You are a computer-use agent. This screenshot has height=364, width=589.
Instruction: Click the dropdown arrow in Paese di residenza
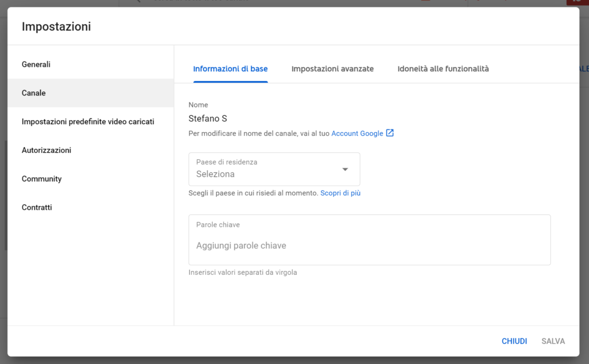click(345, 169)
